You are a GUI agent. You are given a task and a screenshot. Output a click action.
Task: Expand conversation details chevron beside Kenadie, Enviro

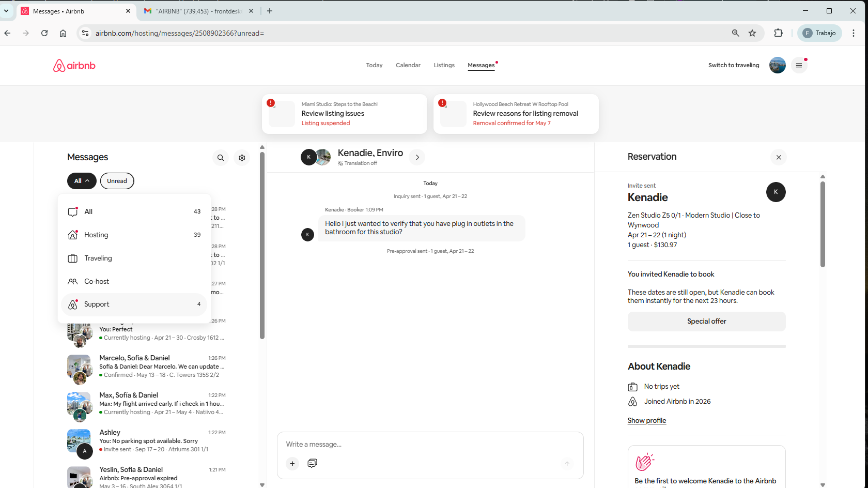point(417,157)
